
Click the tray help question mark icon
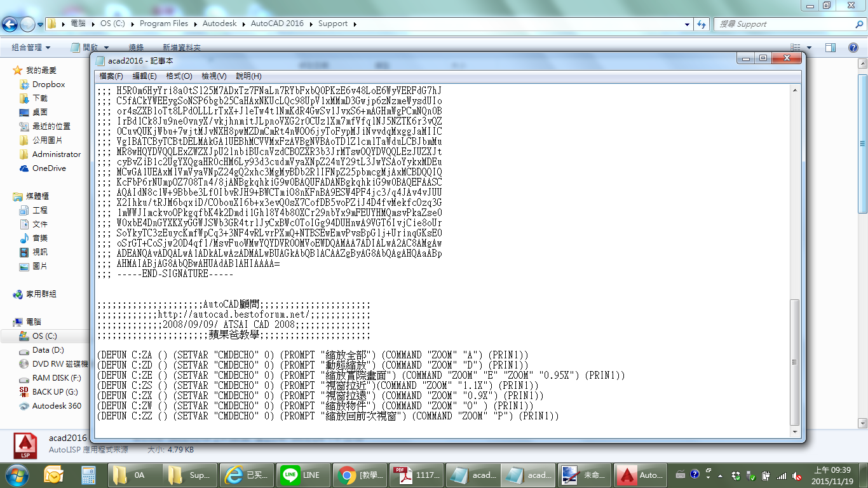[x=694, y=474]
